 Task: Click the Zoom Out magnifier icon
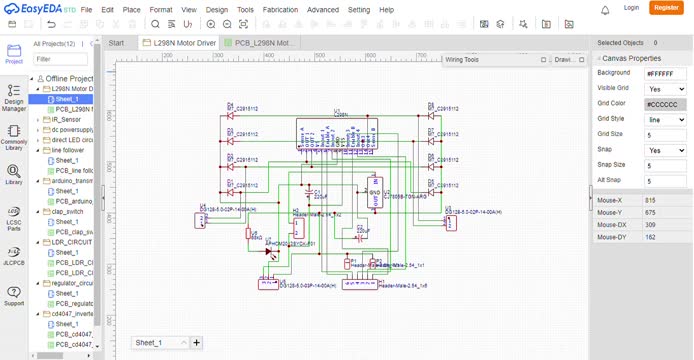tap(227, 24)
